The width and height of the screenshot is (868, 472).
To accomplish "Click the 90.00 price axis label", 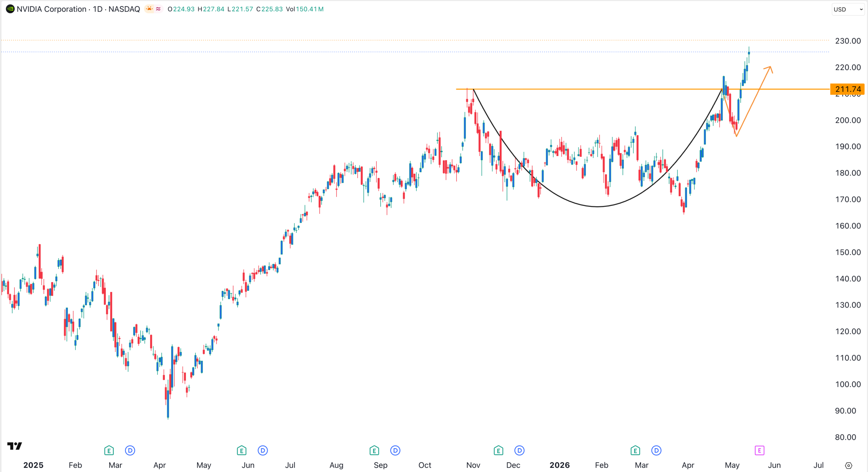I will tap(846, 411).
